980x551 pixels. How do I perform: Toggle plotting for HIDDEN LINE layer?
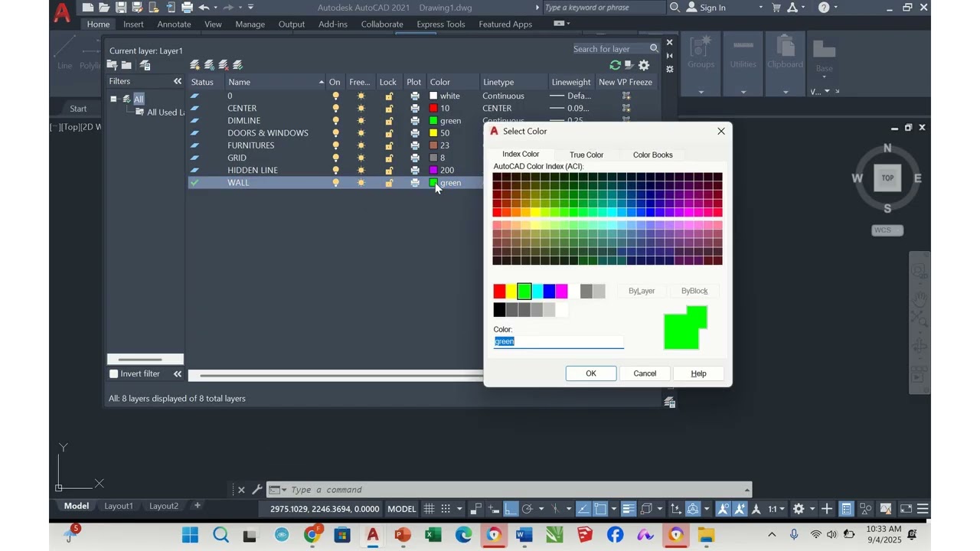click(415, 170)
